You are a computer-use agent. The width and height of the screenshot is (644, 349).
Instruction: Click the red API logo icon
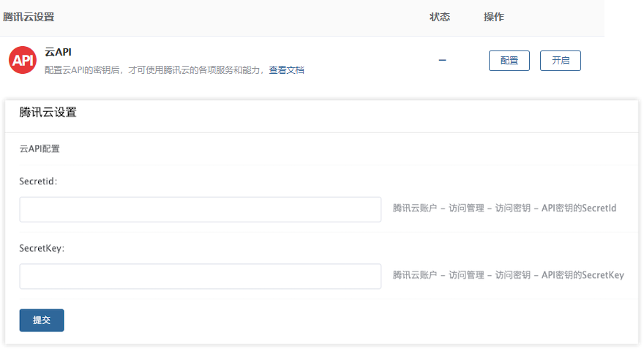coord(23,60)
